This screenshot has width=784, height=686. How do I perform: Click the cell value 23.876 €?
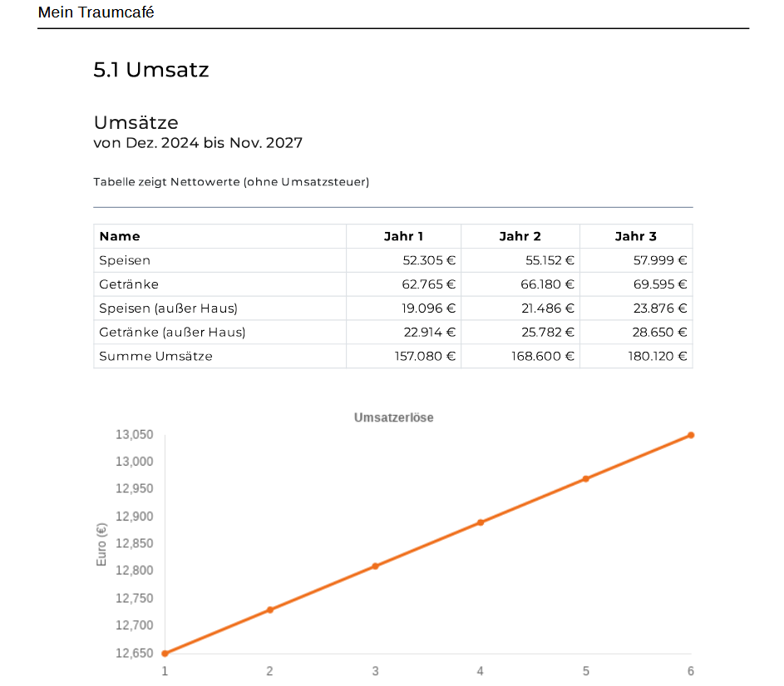[x=660, y=308]
